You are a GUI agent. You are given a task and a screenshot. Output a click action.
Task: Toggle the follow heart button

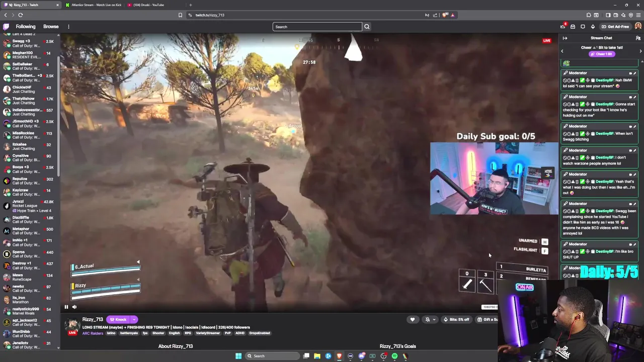point(412,319)
